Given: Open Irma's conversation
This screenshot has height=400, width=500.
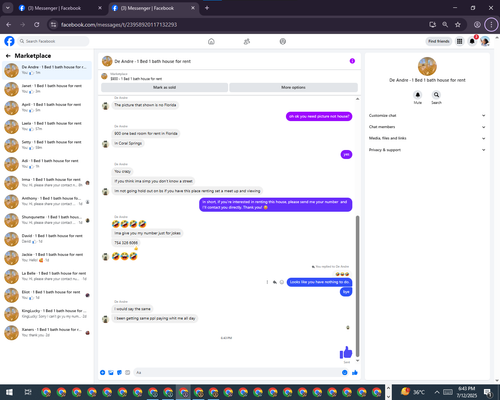Looking at the screenshot, I should (x=47, y=183).
